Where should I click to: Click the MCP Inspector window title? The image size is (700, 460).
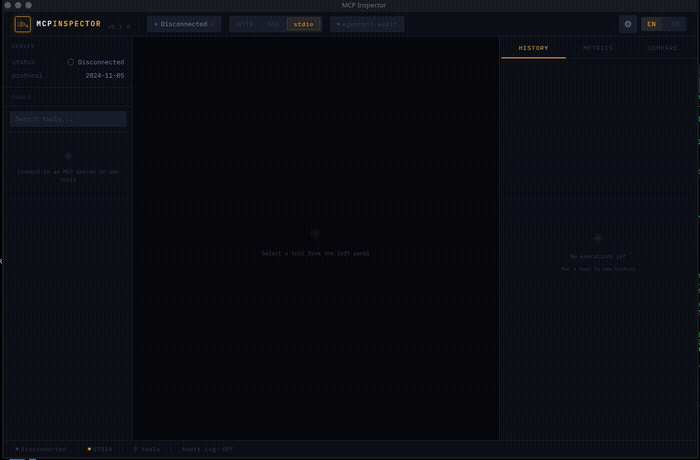point(364,5)
